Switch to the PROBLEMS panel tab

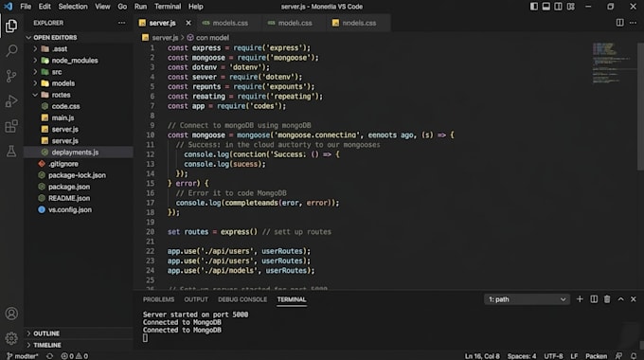pos(158,299)
